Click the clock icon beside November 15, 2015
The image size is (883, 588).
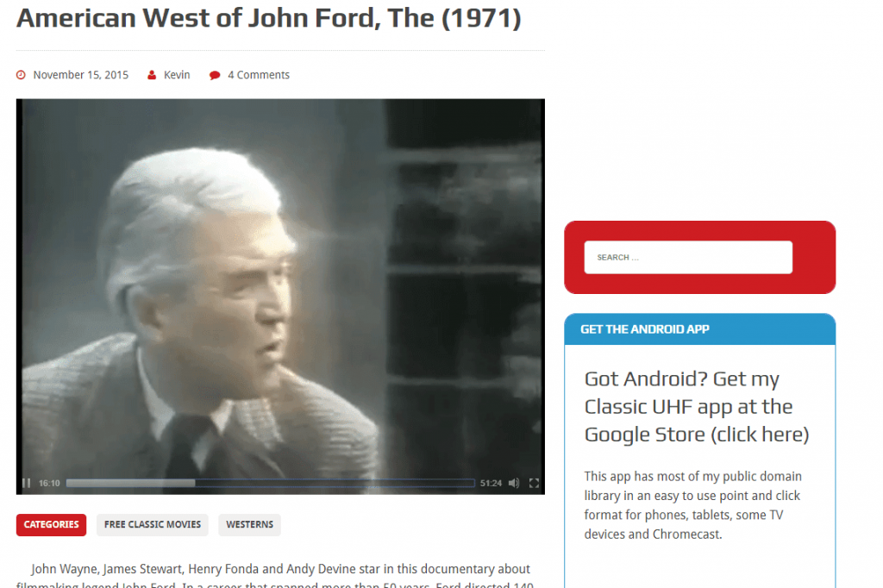point(21,75)
